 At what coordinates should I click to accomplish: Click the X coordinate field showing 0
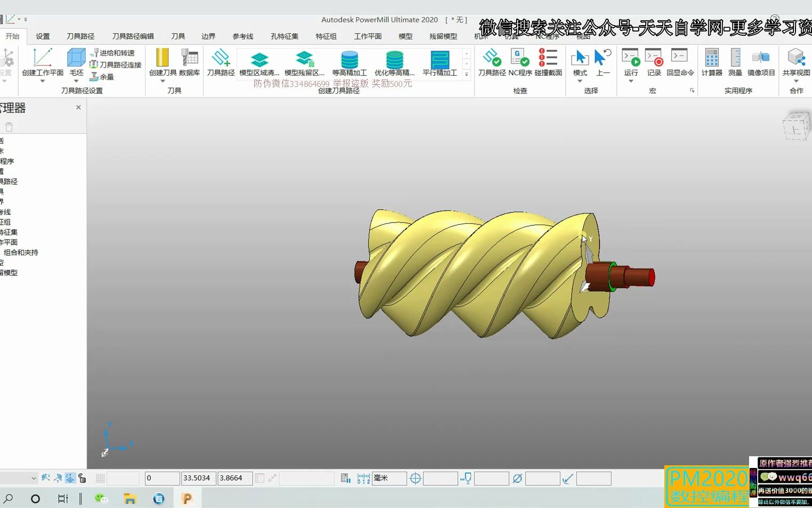pyautogui.click(x=162, y=478)
